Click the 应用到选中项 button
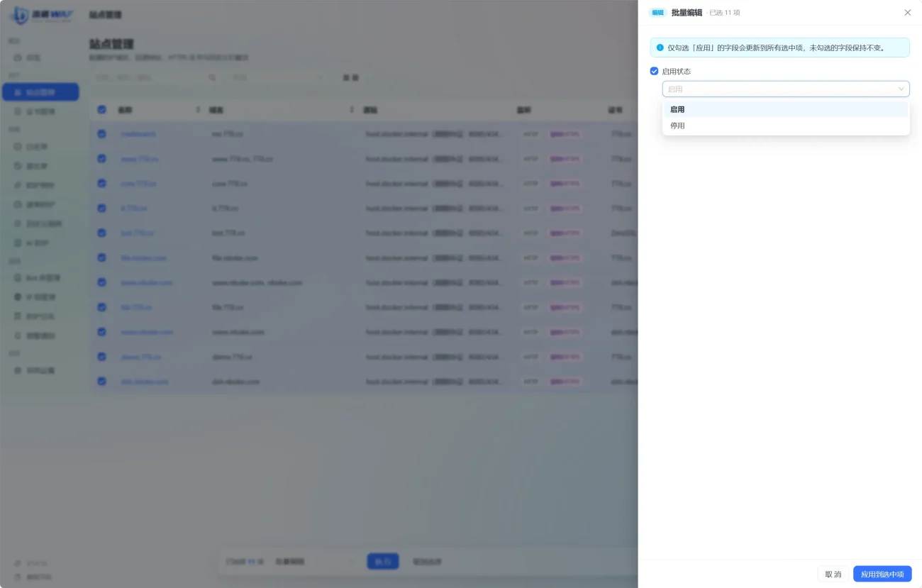This screenshot has height=588, width=922. pyautogui.click(x=882, y=574)
